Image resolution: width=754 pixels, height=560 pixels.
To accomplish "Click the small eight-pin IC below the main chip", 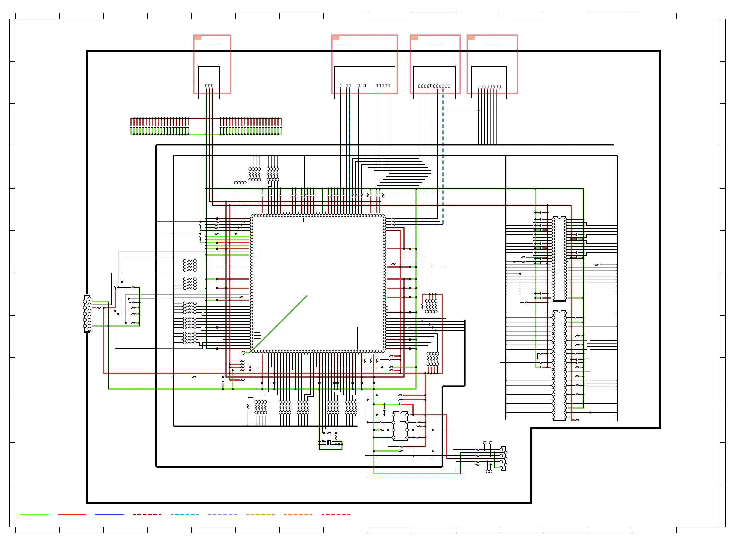I will tap(400, 426).
